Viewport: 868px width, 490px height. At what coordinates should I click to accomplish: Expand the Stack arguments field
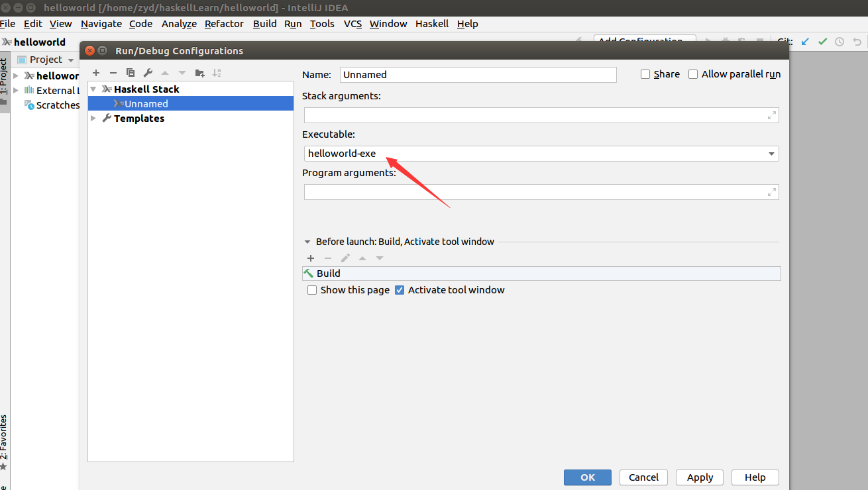tap(771, 115)
